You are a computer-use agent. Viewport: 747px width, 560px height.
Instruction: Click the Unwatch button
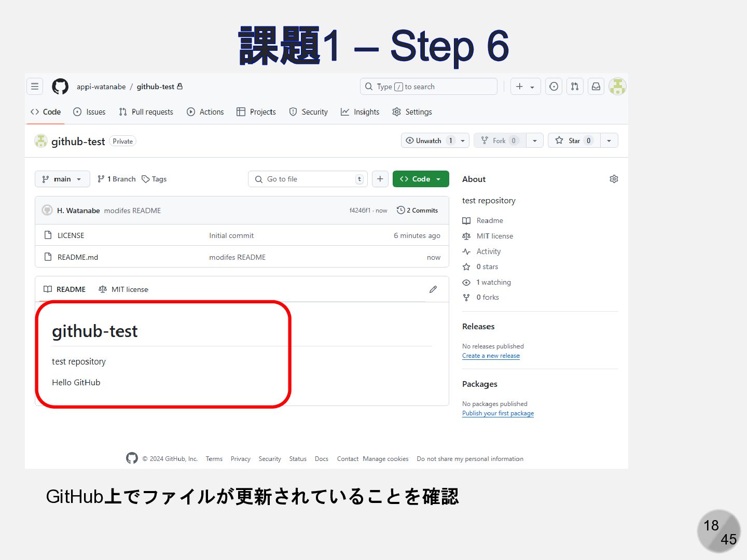coord(430,141)
